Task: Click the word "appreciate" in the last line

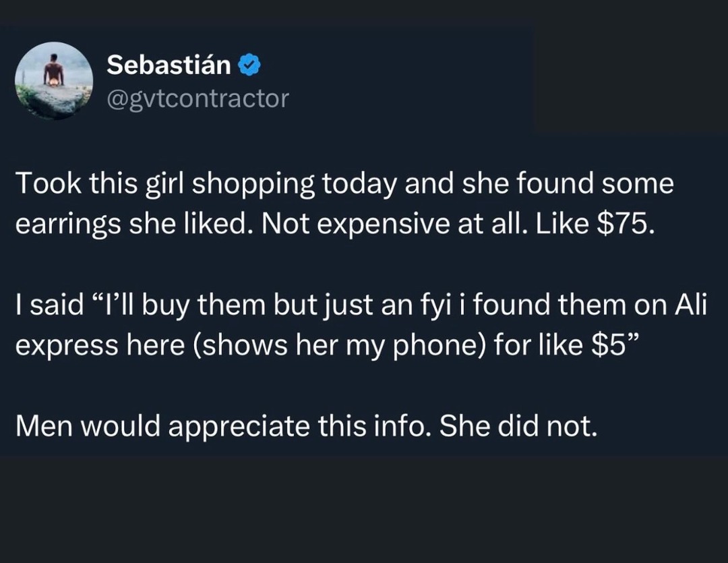Action: click(x=239, y=427)
